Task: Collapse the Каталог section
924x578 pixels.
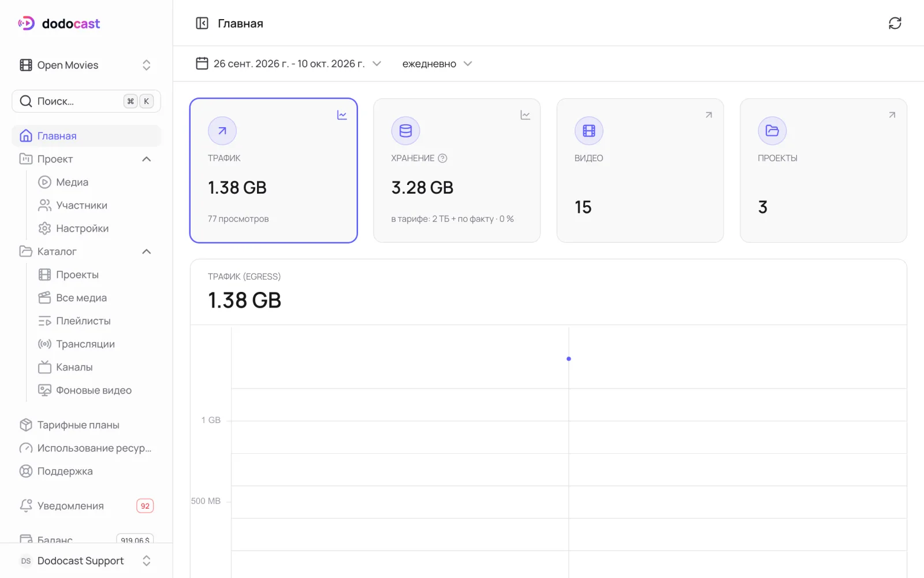Action: (x=147, y=251)
